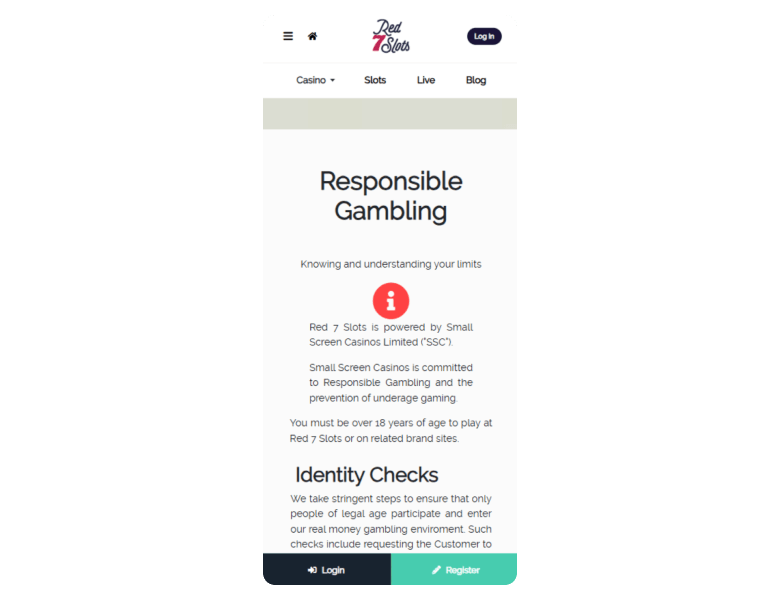Click the grey banner strip below navigation

point(390,114)
